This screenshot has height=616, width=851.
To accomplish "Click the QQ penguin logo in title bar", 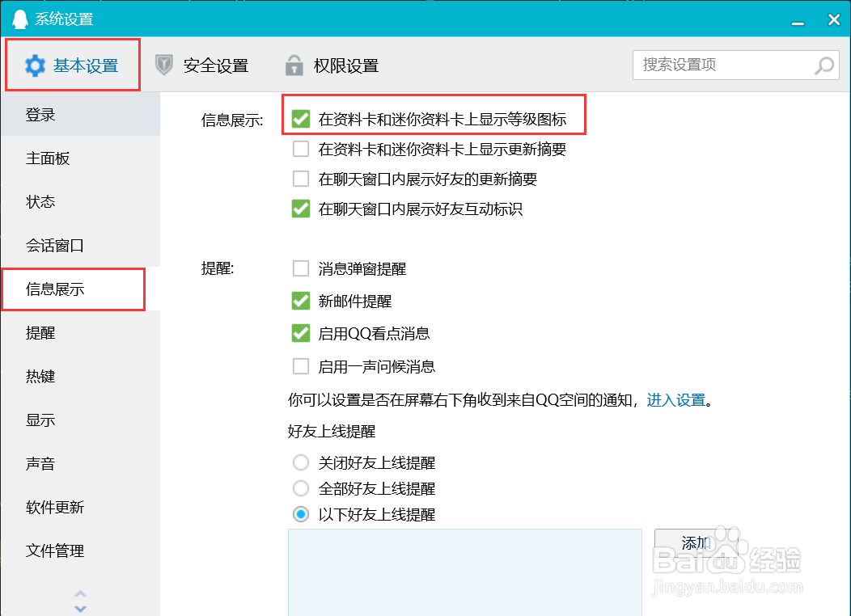I will point(20,19).
